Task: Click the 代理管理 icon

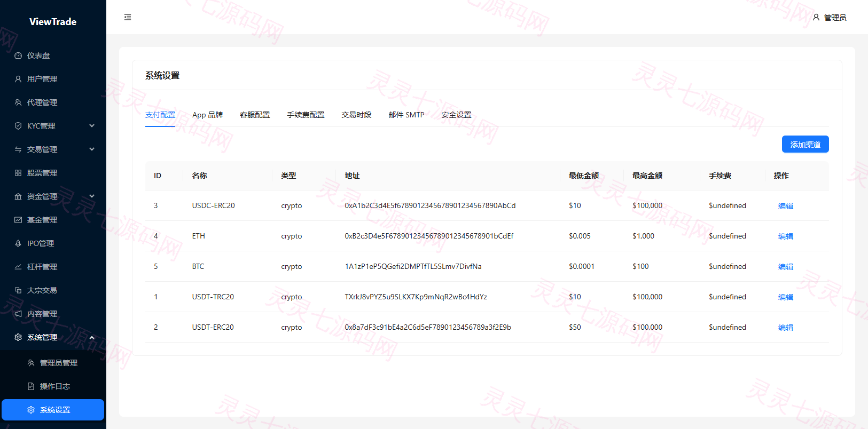Action: 18,102
